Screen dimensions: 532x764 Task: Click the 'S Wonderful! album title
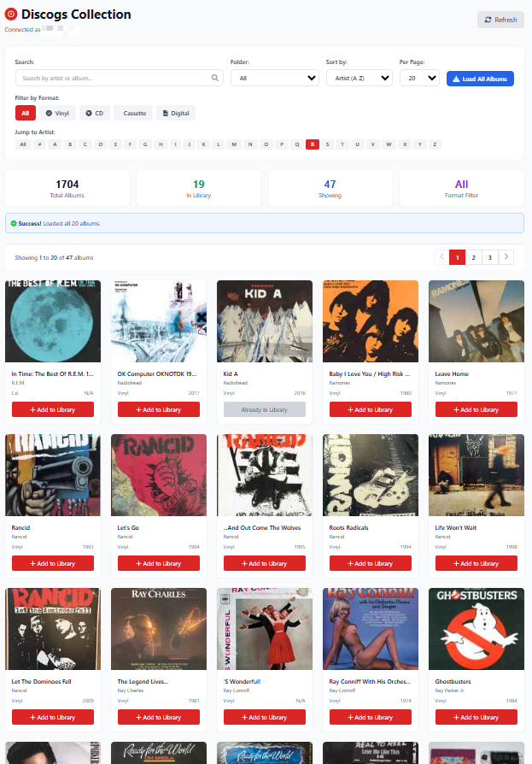click(242, 682)
